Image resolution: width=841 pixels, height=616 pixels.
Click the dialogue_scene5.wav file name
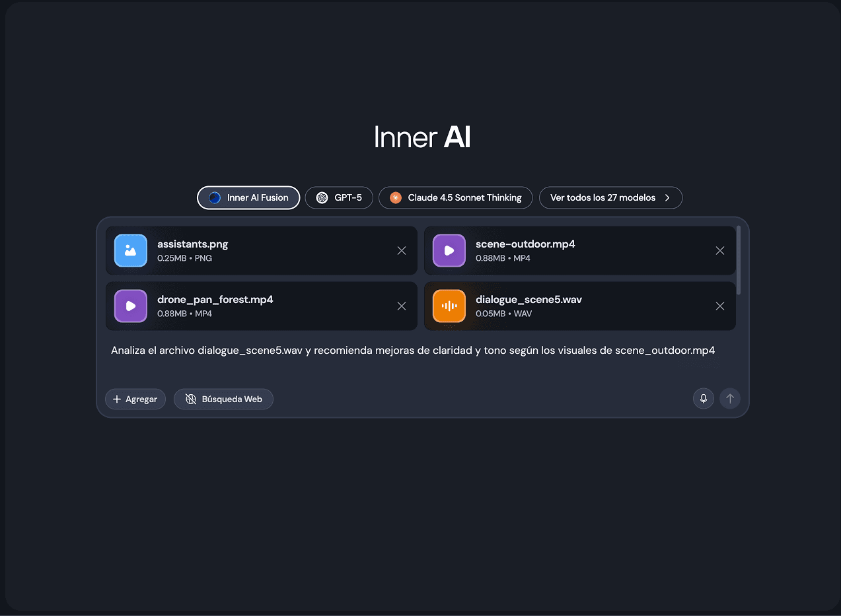pyautogui.click(x=529, y=300)
